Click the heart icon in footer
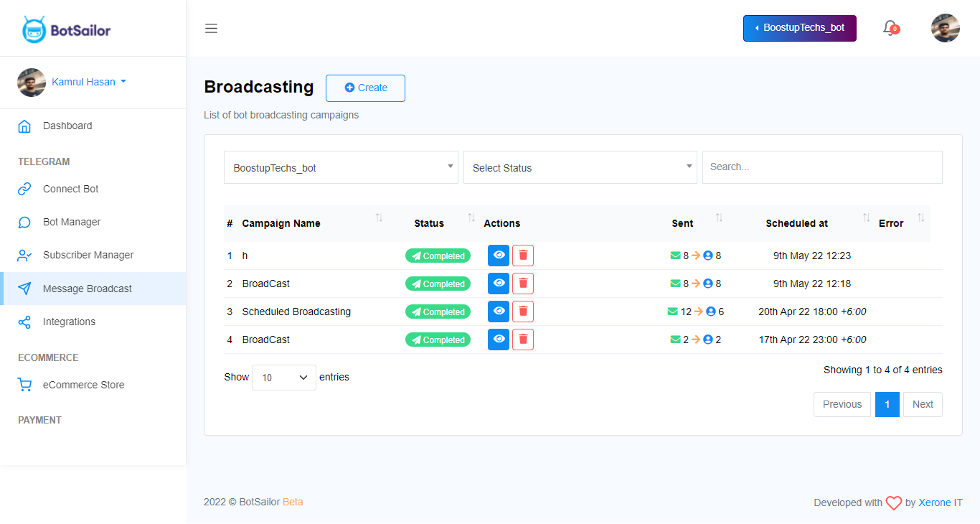The width and height of the screenshot is (980, 524). coord(893,503)
